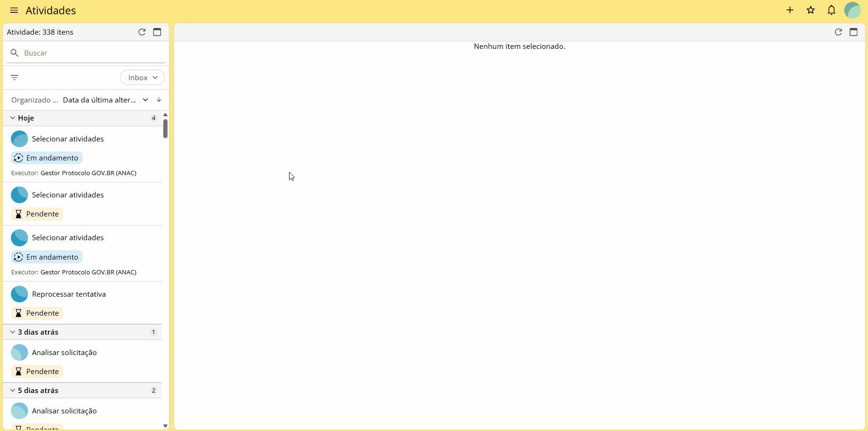868x431 pixels.
Task: Collapse the Hoje group
Action: tap(12, 118)
